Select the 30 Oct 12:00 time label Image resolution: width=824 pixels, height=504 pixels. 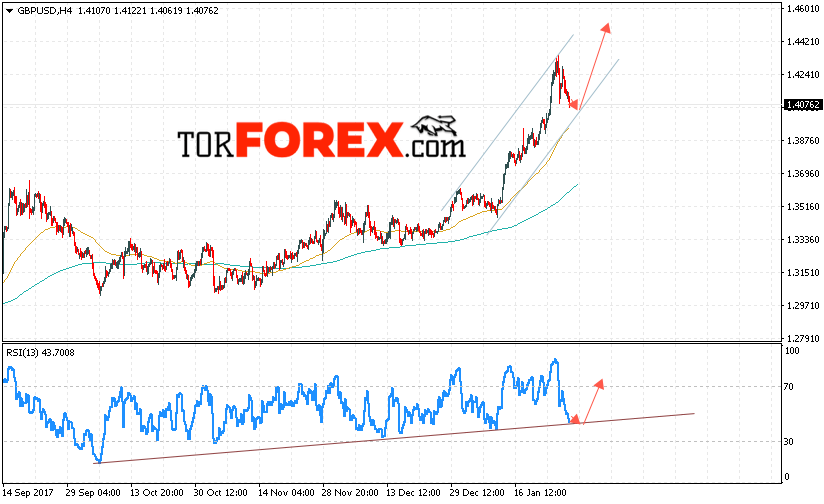(x=220, y=493)
